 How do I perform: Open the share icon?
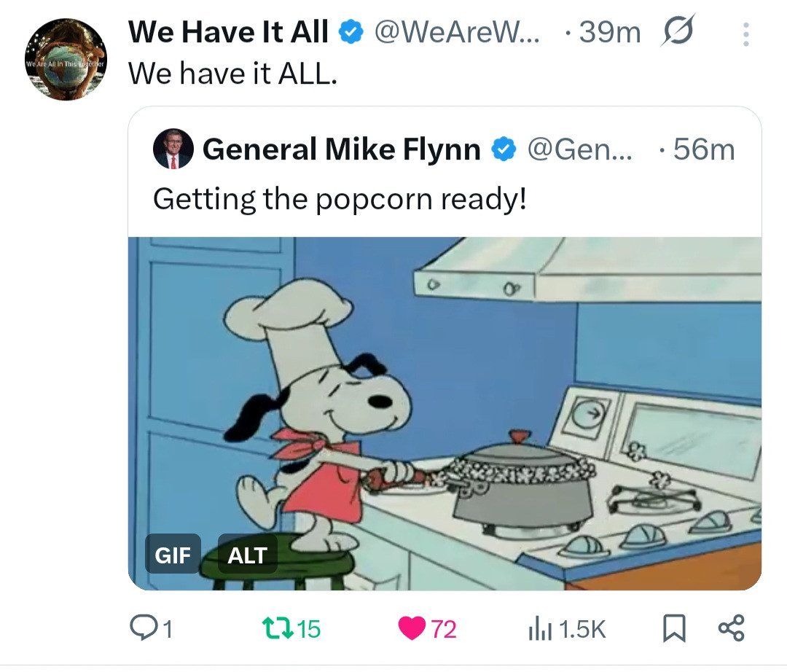pos(730,628)
